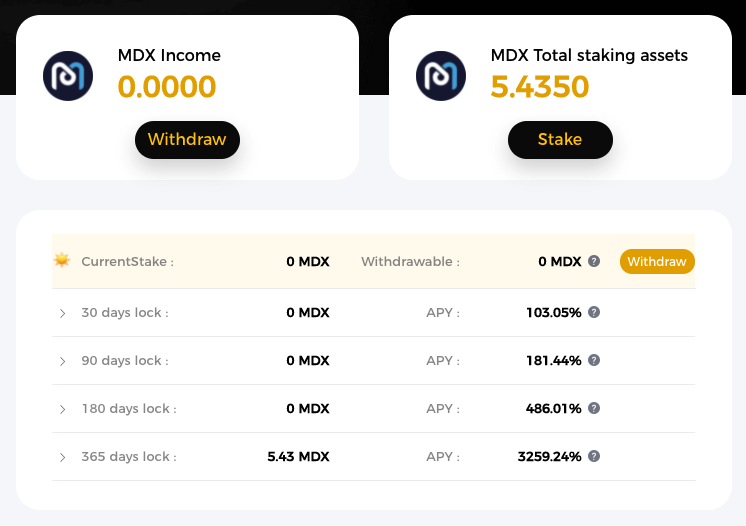
Task: Click 0 MDX amount in 30 days lock row
Action: click(308, 313)
